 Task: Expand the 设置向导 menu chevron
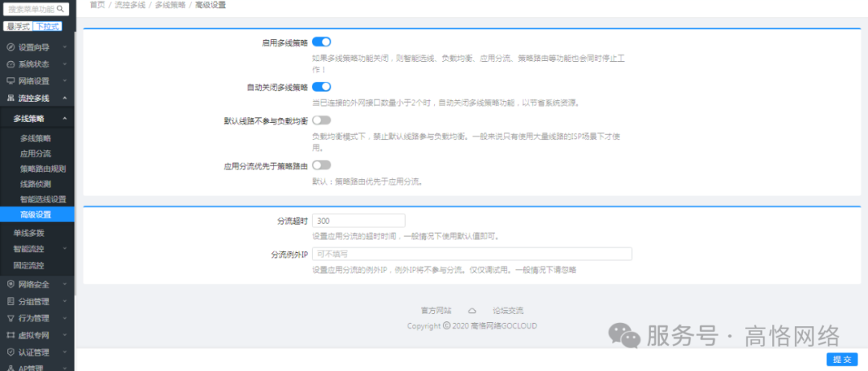coord(65,47)
